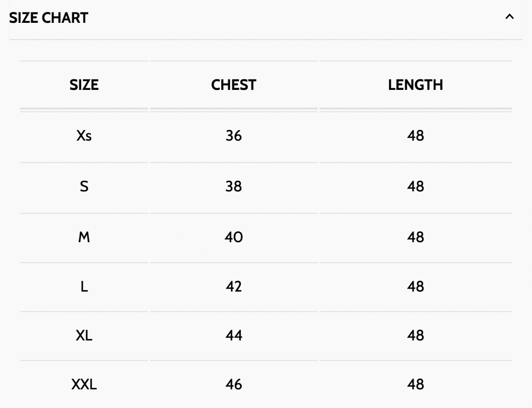532x408 pixels.
Task: Select the XXL size cell
Action: pos(84,385)
